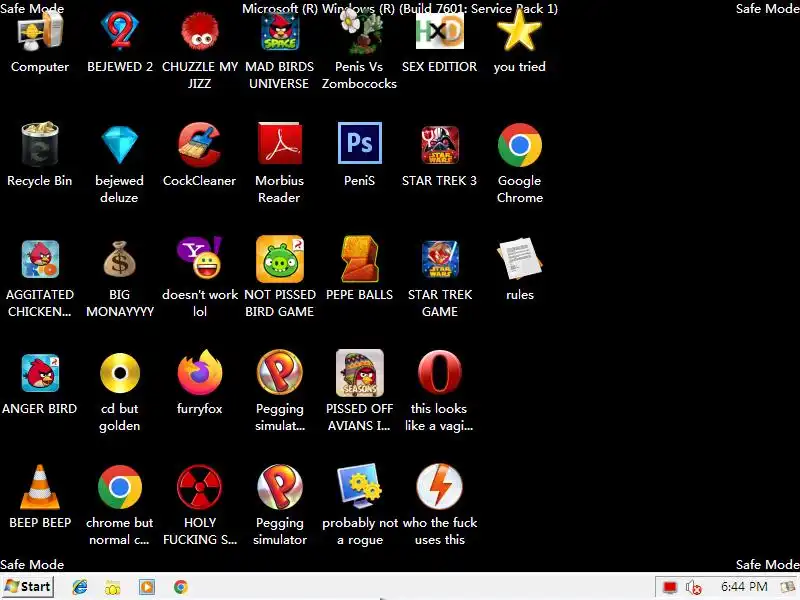Viewport: 800px width, 600px height.
Task: Open Chrome from the taskbar
Action: coord(180,587)
